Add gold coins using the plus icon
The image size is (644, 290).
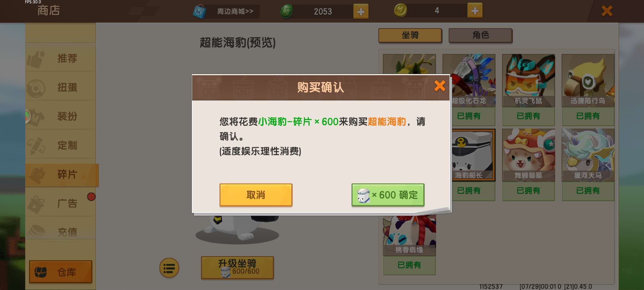[x=475, y=11]
